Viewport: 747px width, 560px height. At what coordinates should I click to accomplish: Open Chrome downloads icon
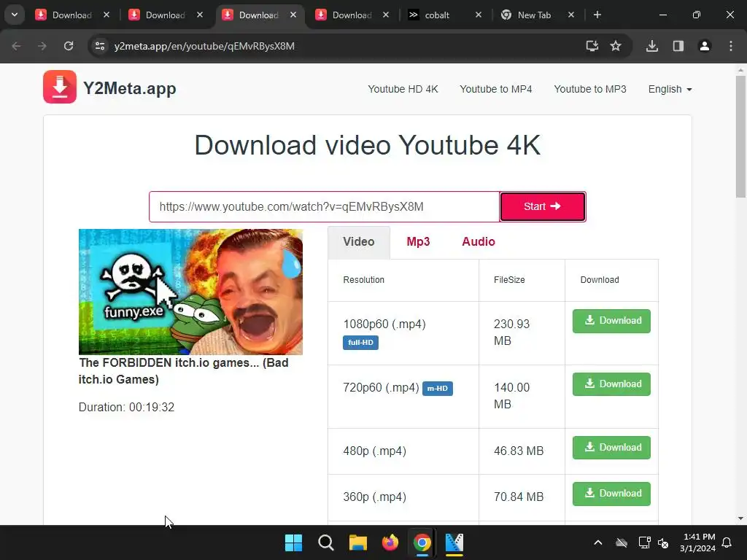point(652,46)
